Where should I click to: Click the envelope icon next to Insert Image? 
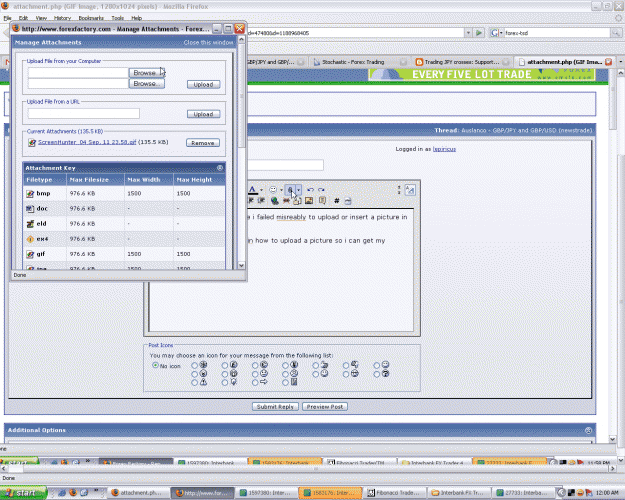click(x=297, y=201)
